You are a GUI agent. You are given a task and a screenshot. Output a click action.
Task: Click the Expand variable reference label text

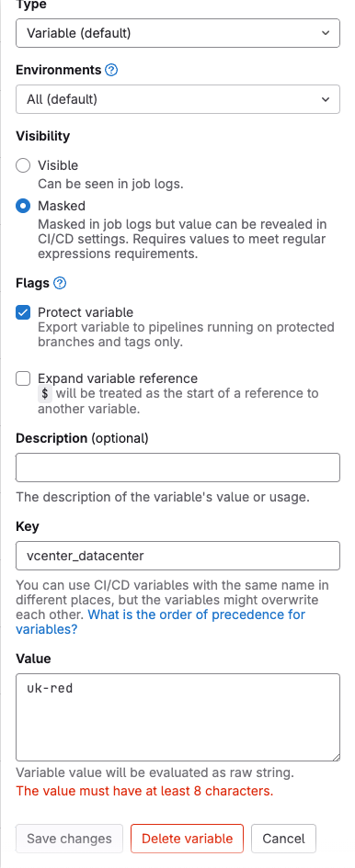[118, 378]
